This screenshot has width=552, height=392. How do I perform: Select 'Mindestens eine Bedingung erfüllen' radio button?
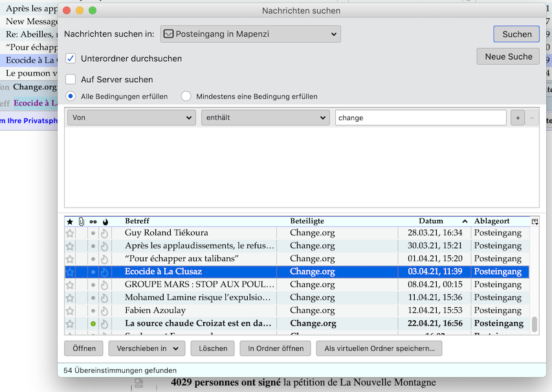(186, 96)
